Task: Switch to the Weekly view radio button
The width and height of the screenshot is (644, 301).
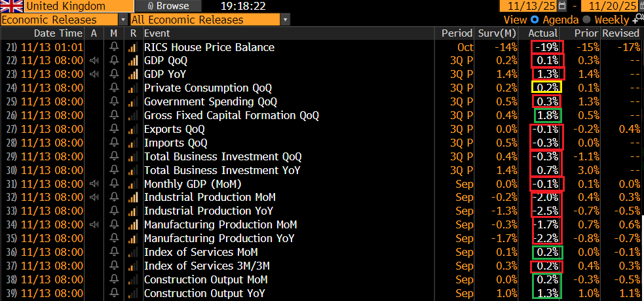Action: (588, 20)
